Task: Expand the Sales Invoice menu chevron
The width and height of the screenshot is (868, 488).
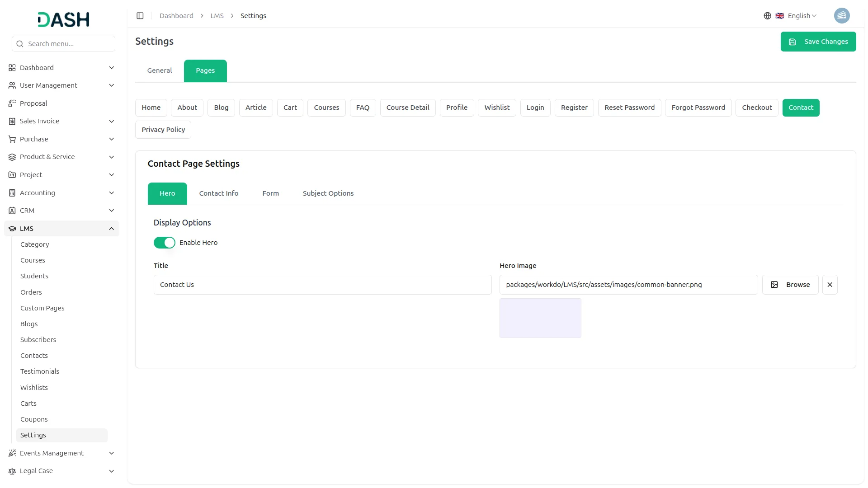Action: 111,121
